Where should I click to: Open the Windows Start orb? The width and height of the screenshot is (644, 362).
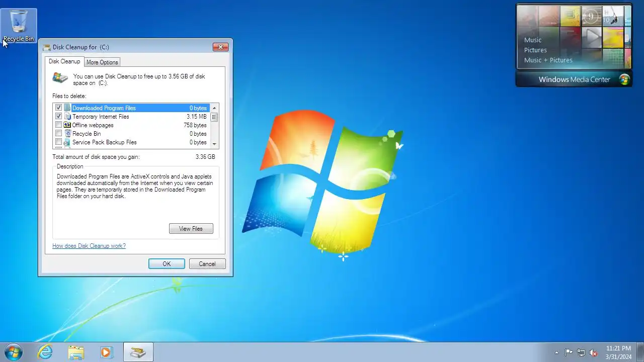click(x=13, y=352)
